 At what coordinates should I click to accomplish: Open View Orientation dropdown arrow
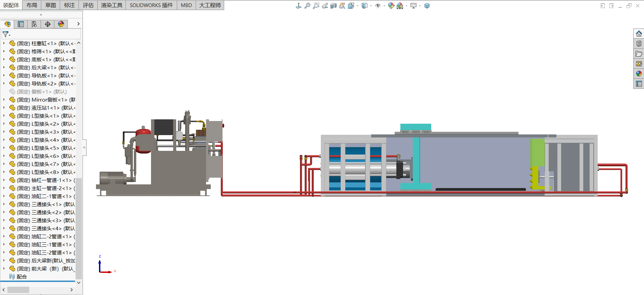[357, 6]
